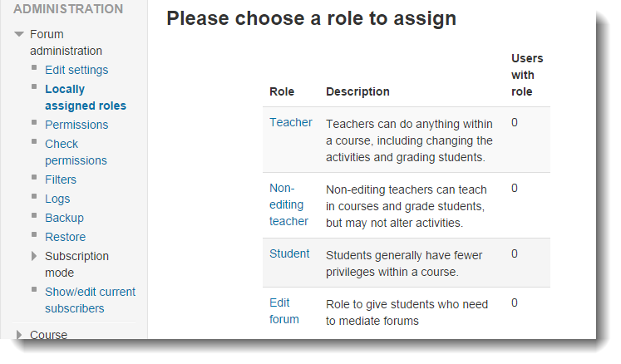Viewport: 621px width, 364px height.
Task: Click Subscription mode item
Action: 76,264
